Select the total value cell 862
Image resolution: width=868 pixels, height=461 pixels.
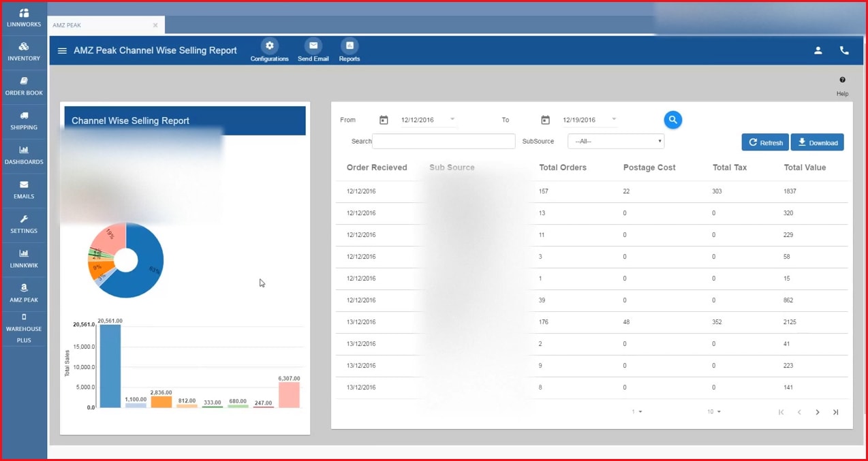789,300
